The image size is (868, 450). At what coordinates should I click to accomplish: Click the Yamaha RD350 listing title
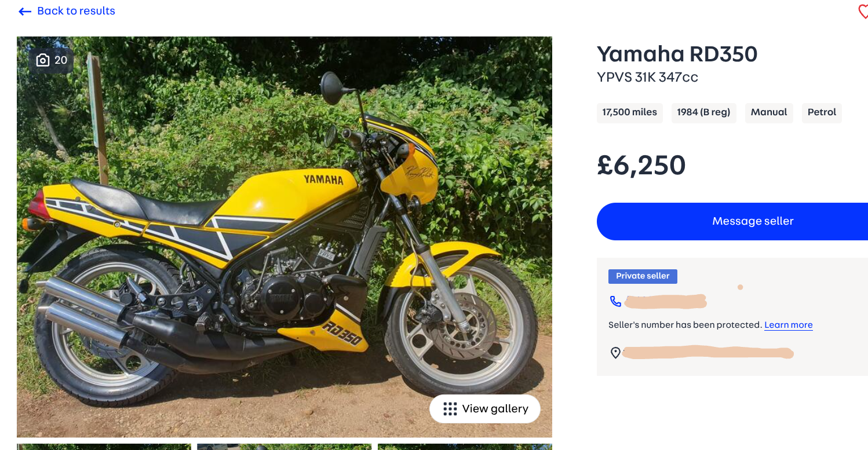[x=677, y=54]
